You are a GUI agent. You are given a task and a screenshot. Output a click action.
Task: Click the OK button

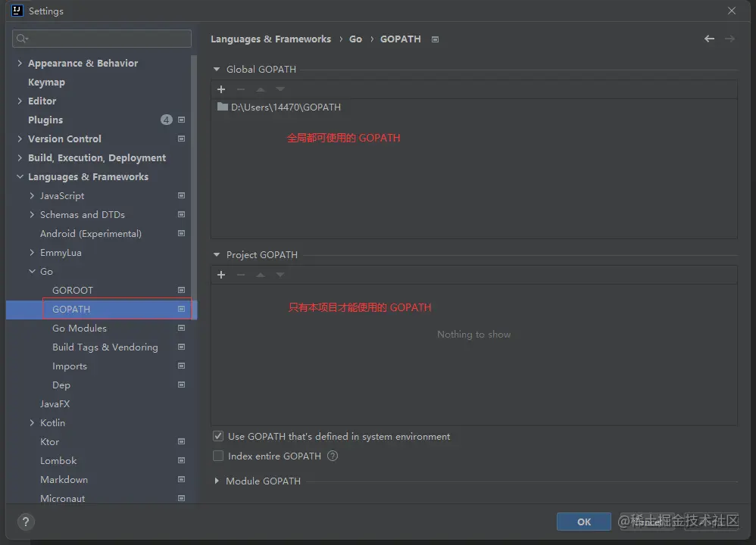(584, 522)
